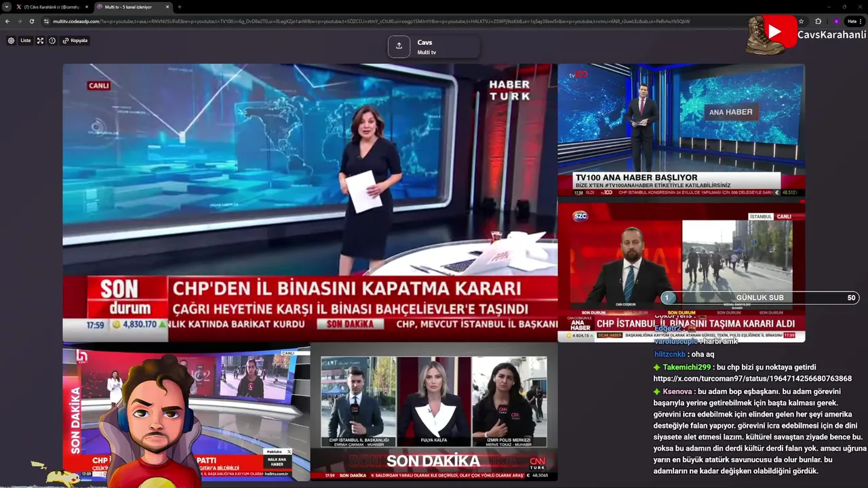Click chat username Takemichi299
The image size is (868, 488).
[687, 367]
